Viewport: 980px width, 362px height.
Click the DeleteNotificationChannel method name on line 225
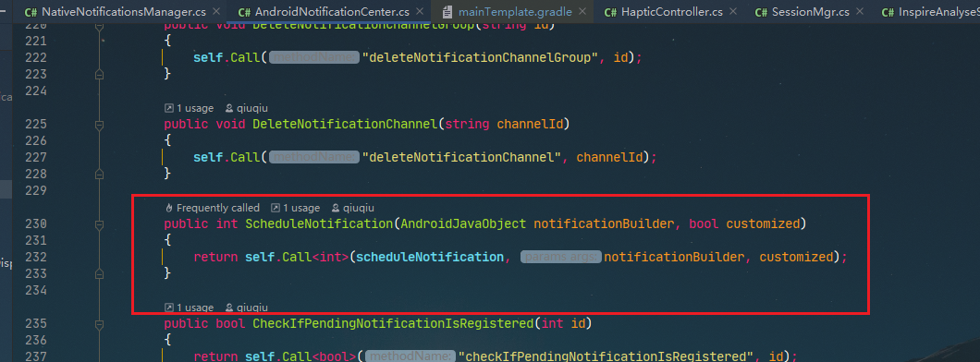(x=345, y=124)
